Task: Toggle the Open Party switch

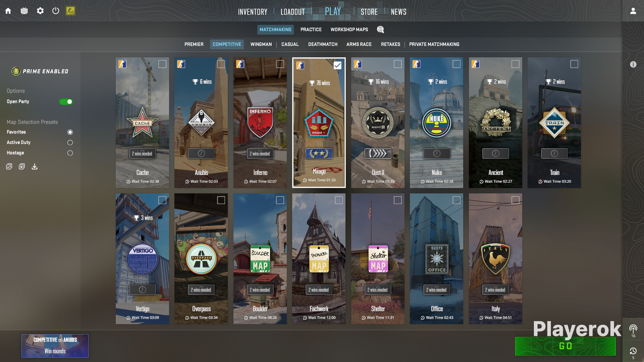Action: tap(66, 102)
